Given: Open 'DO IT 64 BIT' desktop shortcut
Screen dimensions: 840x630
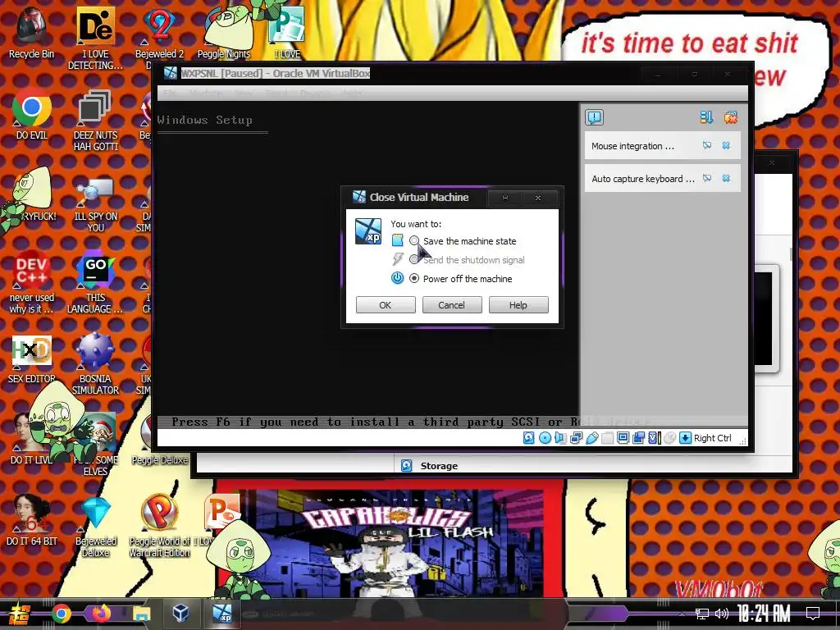Looking at the screenshot, I should tap(31, 521).
